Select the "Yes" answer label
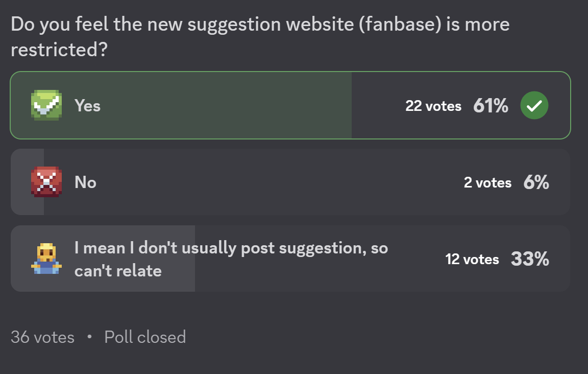Viewport: 588px width, 374px height. tap(87, 106)
